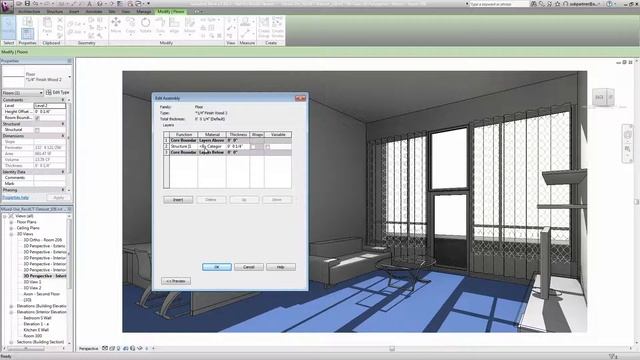Click the <By Category> material cell
Viewport: 640px width, 360px height.
tap(211, 146)
